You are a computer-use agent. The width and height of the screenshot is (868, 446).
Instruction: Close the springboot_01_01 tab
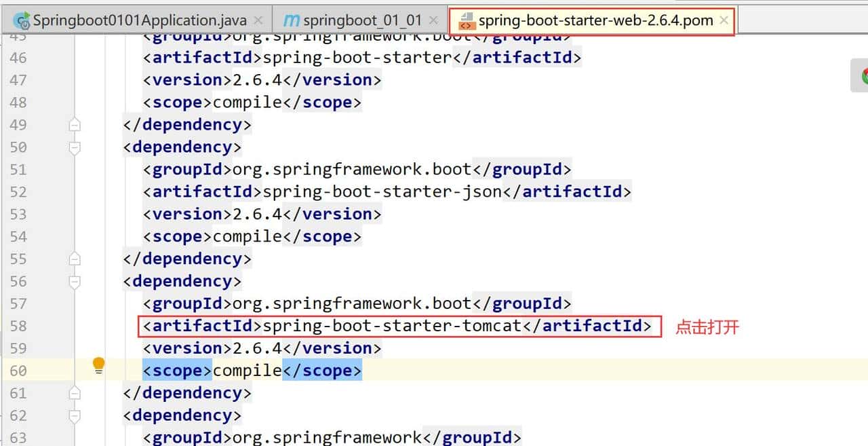point(433,20)
